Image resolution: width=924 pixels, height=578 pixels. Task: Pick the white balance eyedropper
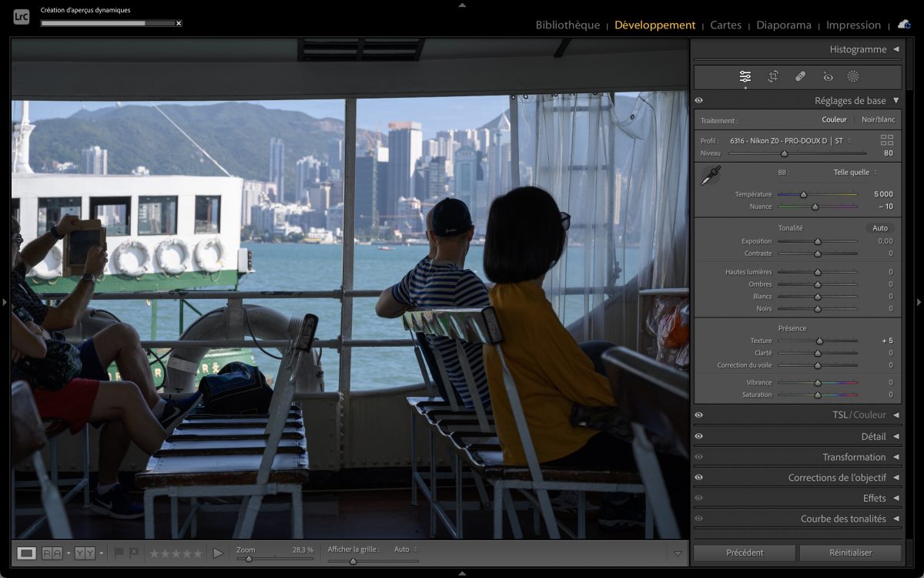pyautogui.click(x=709, y=175)
